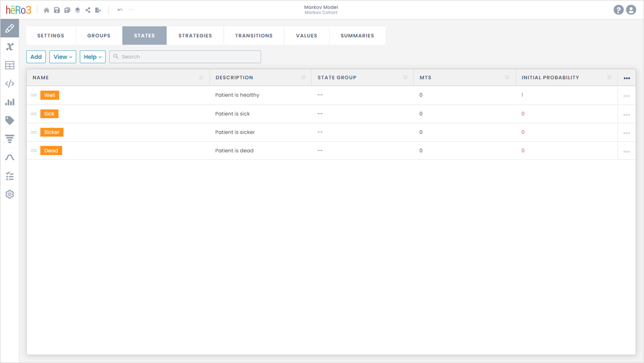Click the 'Patient is dead' description
Image resolution: width=644 pixels, height=363 pixels.
234,150
